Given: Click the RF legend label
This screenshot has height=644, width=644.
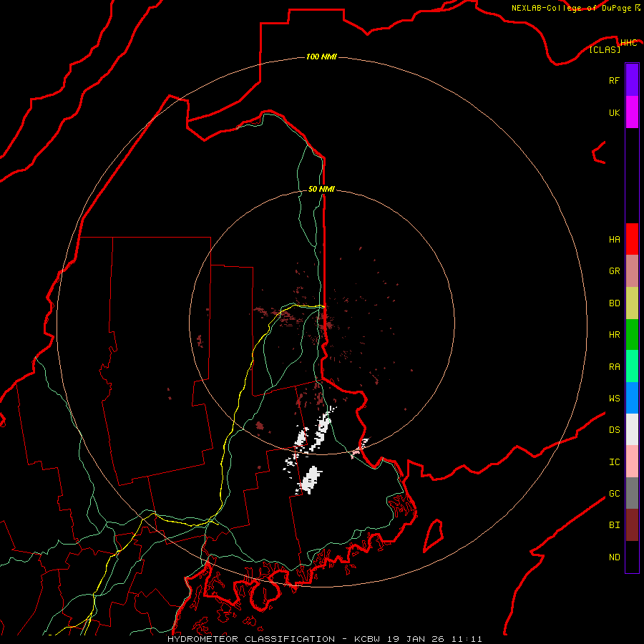Looking at the screenshot, I should tap(614, 80).
